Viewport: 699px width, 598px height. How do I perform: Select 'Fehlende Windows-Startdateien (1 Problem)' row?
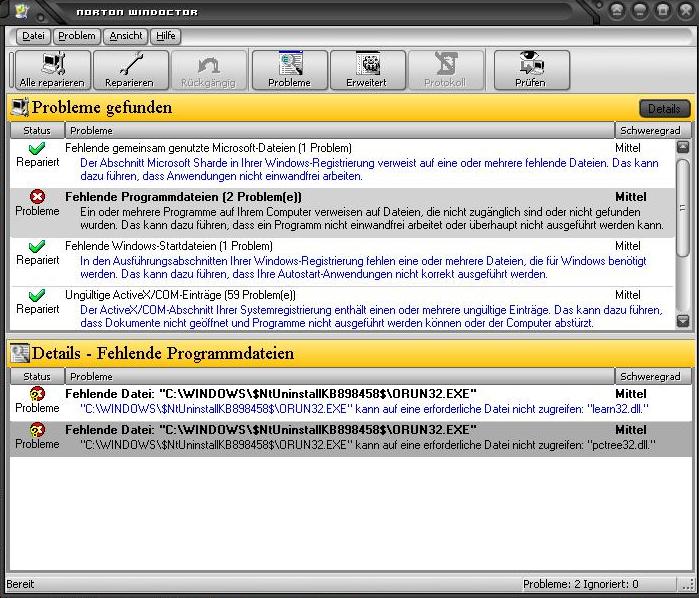click(x=342, y=261)
